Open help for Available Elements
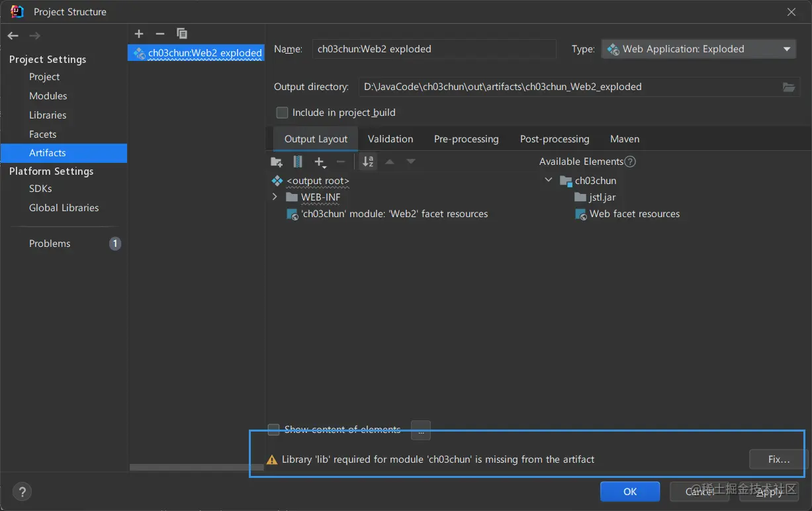The width and height of the screenshot is (812, 511). [630, 162]
